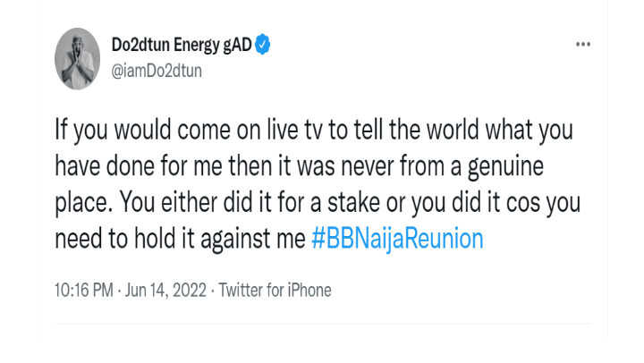The width and height of the screenshot is (644, 363).
Task: Click the tweet's first line starting "If you would"
Action: 314,131
